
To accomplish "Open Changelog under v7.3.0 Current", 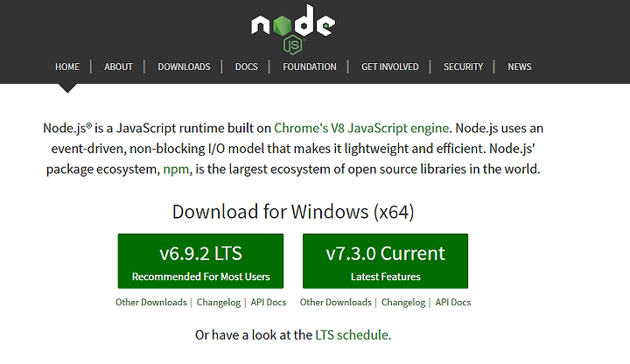I will coord(403,302).
